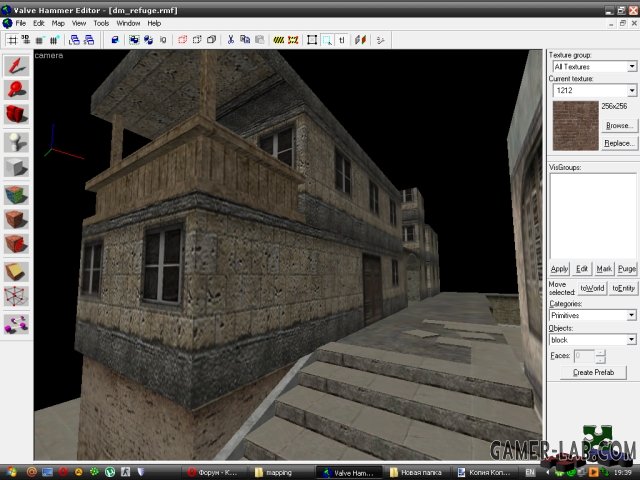Open the Window menu
The image size is (640, 480).
(x=128, y=23)
